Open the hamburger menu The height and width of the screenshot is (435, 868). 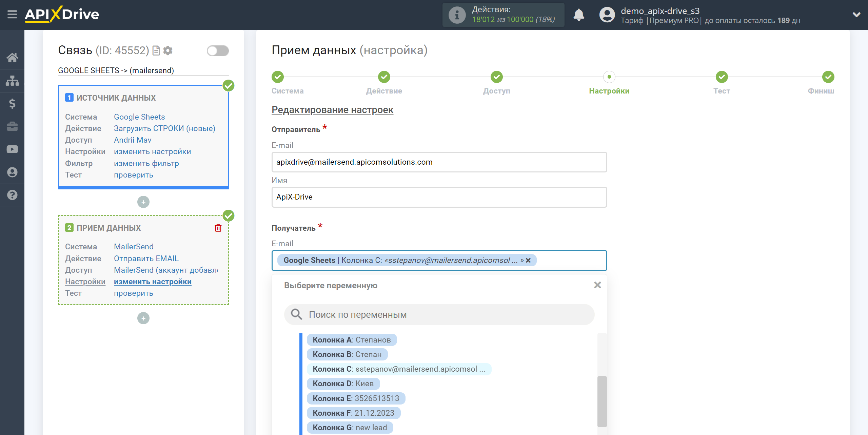[x=12, y=15]
